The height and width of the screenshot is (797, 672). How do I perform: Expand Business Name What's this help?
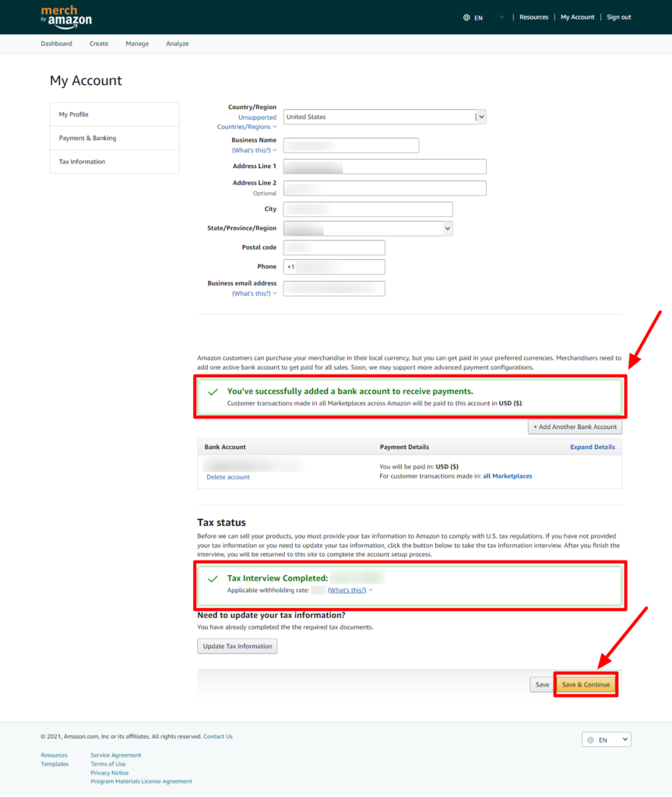(x=254, y=150)
